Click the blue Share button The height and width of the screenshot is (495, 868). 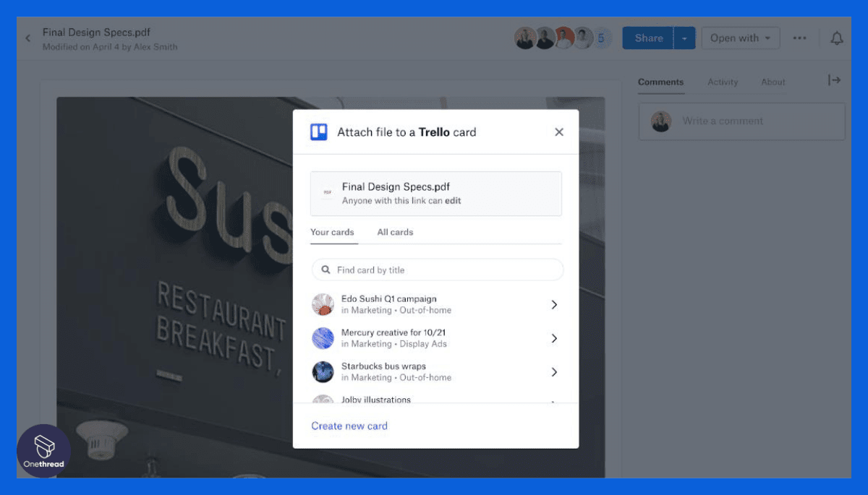649,38
